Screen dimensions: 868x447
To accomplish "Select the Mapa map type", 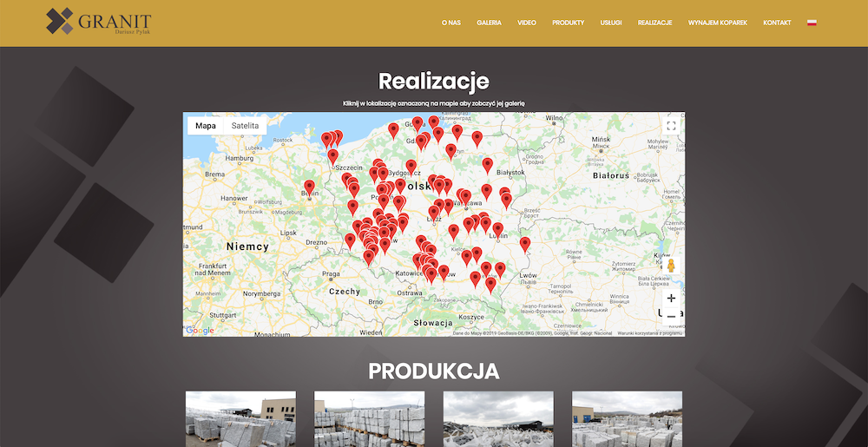I will (x=206, y=126).
